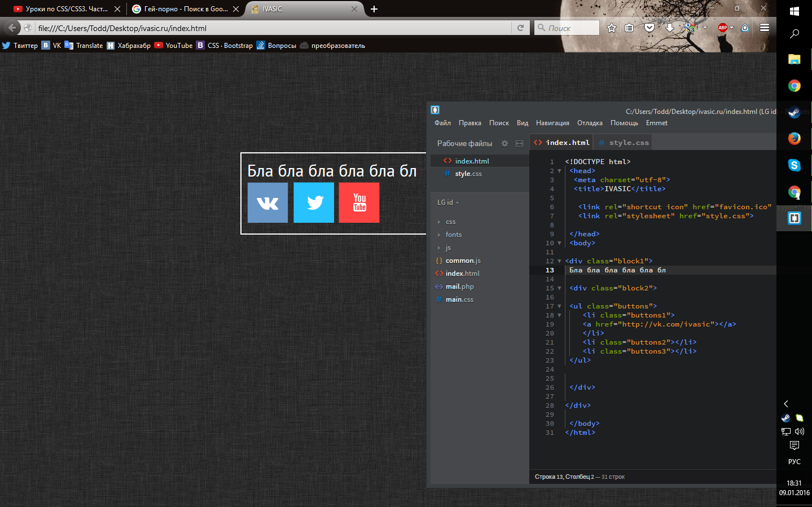Open File Explorer from taskbar
This screenshot has width=812, height=507.
(x=795, y=59)
